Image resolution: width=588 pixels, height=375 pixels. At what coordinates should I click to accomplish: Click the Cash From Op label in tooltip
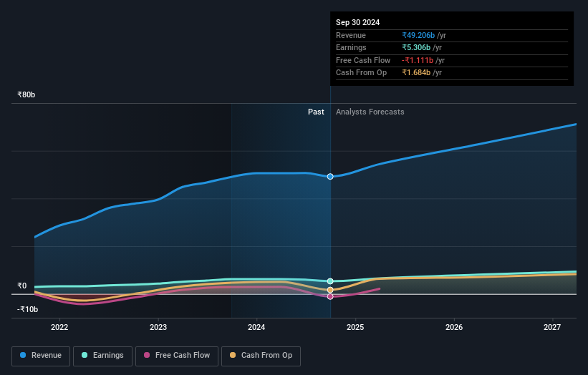coord(361,73)
